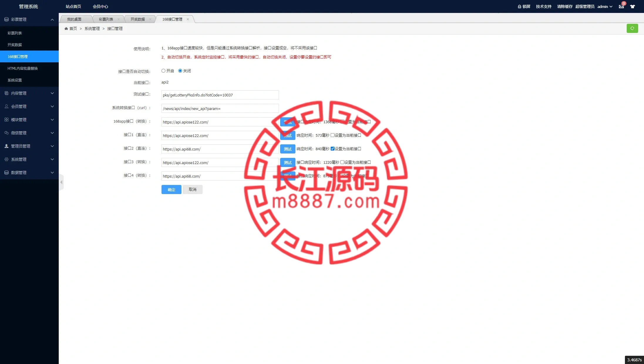
Task: Click the lock screen icon 锁屏
Action: (519, 6)
